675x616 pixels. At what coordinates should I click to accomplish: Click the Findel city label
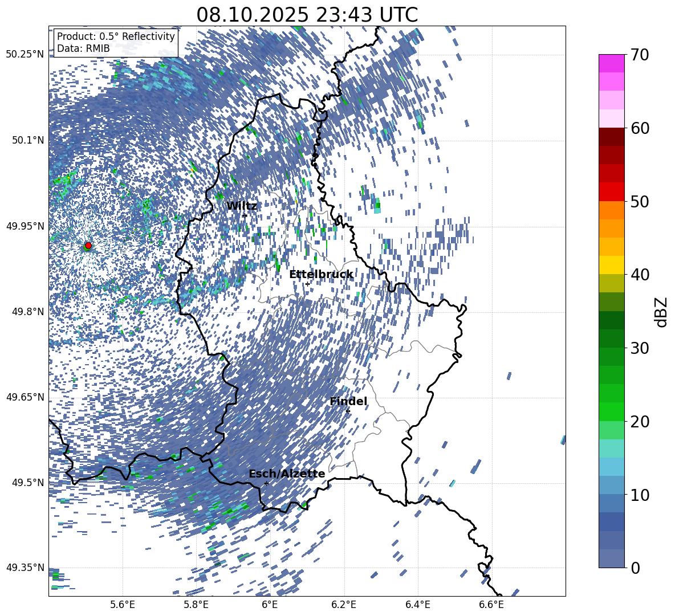pyautogui.click(x=348, y=401)
